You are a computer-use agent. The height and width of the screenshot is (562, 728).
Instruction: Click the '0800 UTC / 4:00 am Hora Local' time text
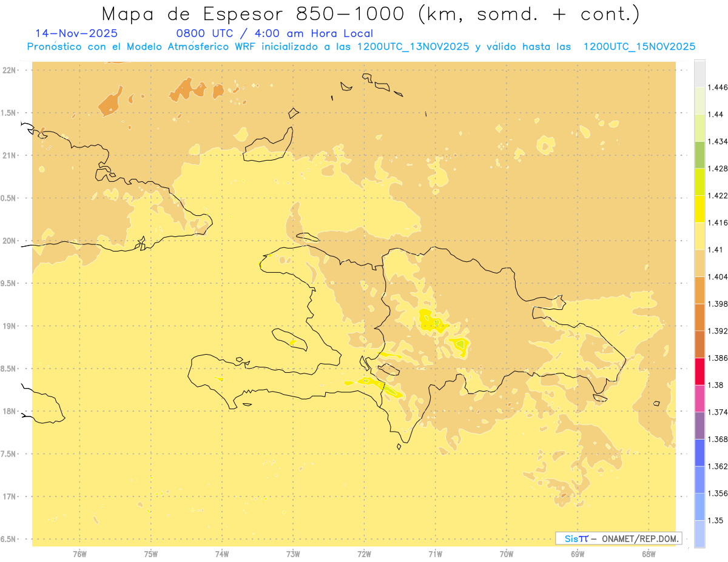(x=274, y=34)
